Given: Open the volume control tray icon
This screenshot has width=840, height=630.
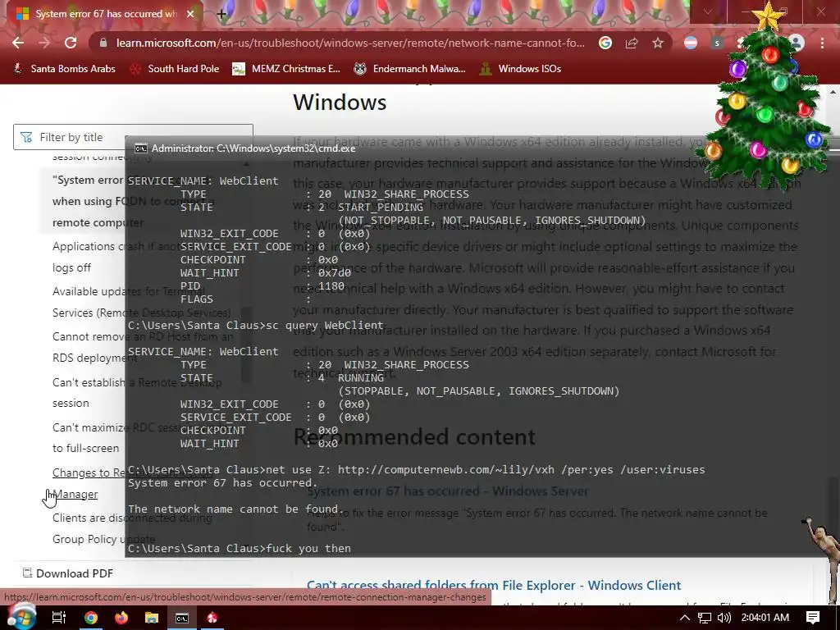Looking at the screenshot, I should click(724, 618).
